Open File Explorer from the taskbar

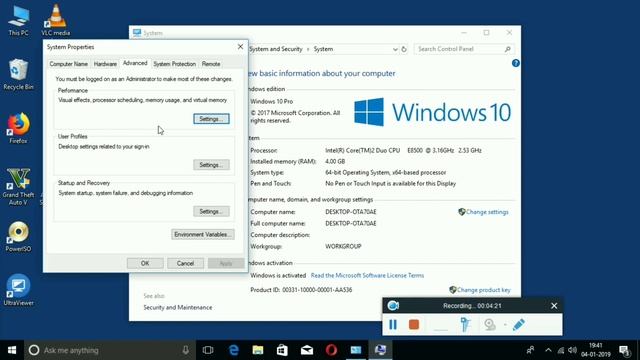[258, 350]
